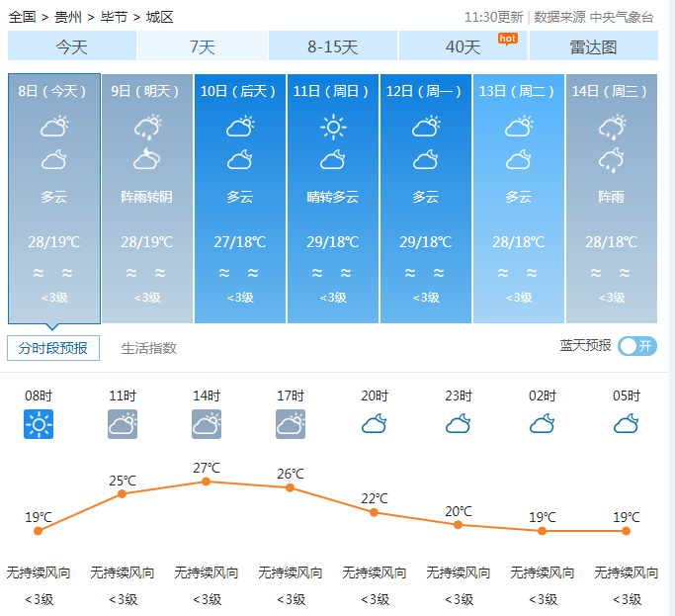The height and width of the screenshot is (616, 675).
Task: Click the night cloud icon at 05时
Action: pos(626,424)
